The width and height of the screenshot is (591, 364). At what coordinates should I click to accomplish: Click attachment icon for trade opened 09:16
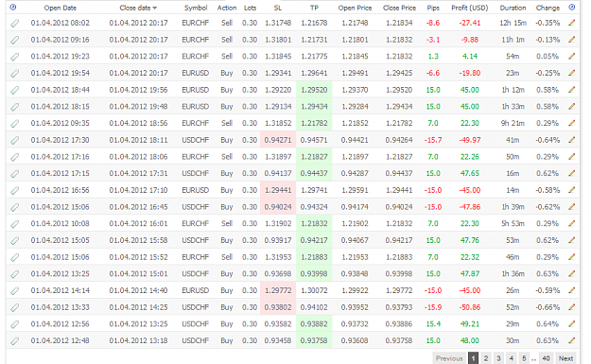(14, 40)
